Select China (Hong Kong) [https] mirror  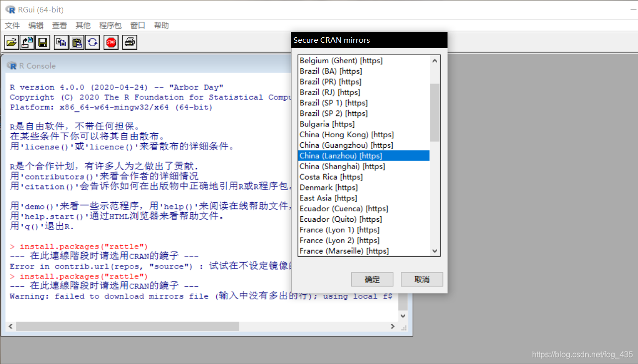[364, 135]
